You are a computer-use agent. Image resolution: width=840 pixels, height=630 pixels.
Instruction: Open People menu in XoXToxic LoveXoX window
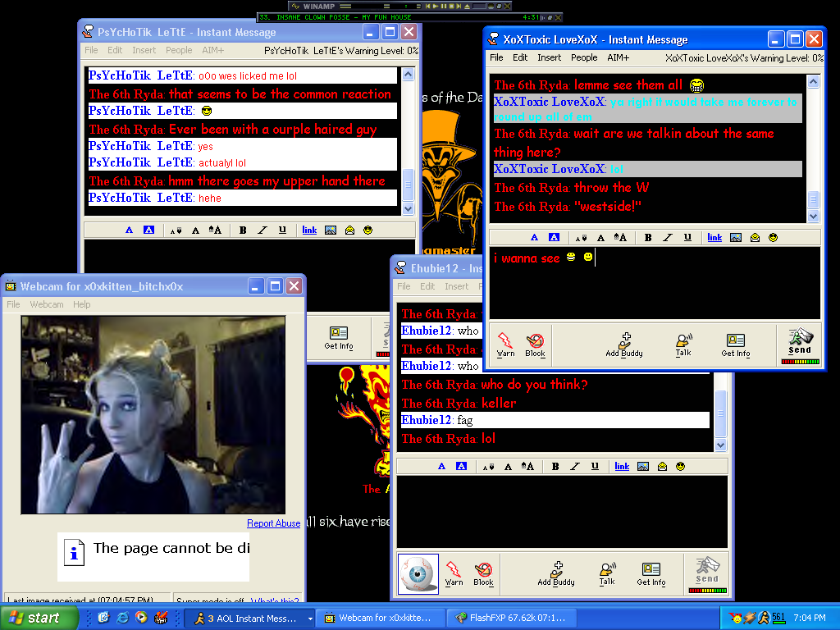click(x=584, y=58)
